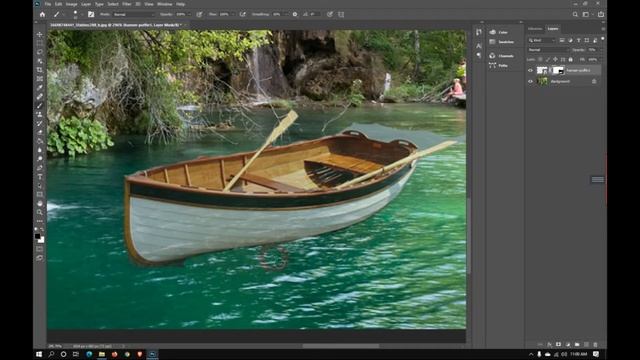Switch to the Libraries tab

click(x=535, y=29)
